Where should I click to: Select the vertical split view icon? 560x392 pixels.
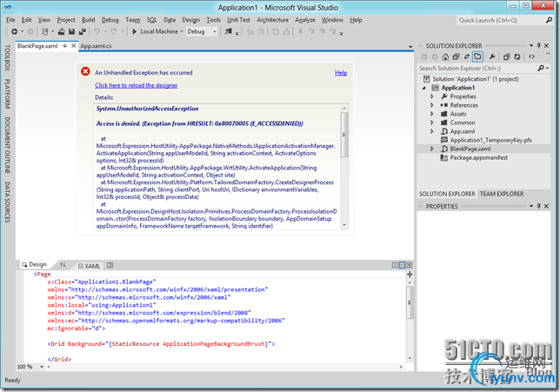(x=395, y=265)
